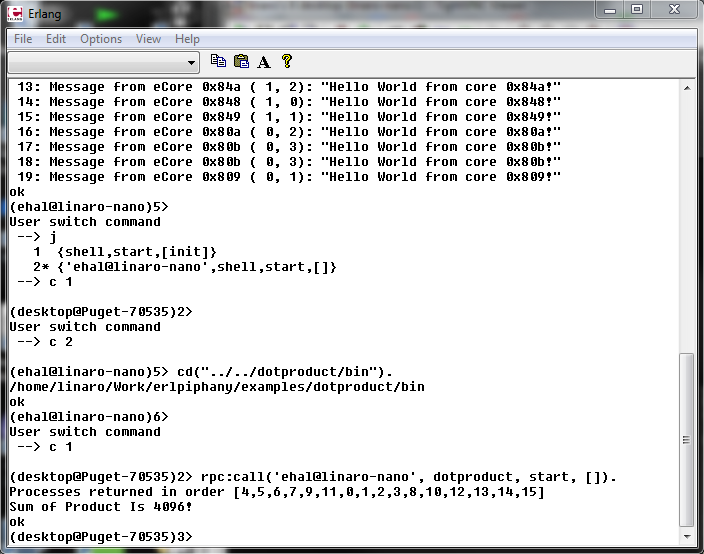Click the scrollbar up arrow

click(x=687, y=88)
